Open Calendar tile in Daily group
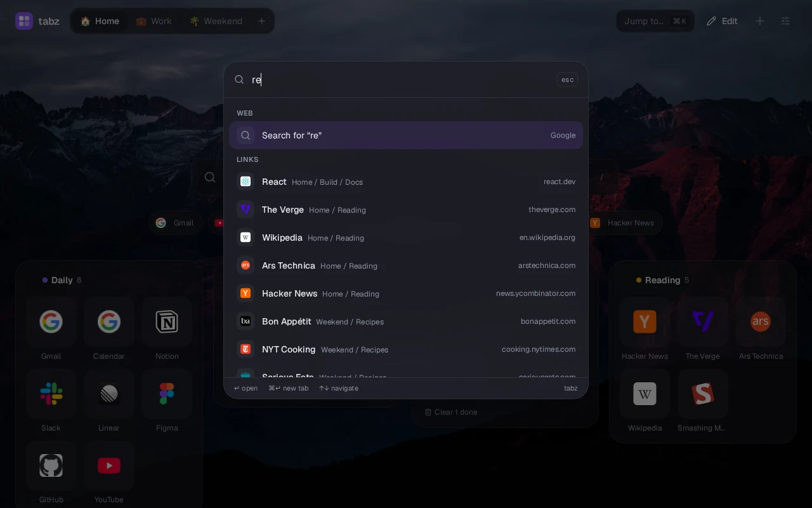Image resolution: width=812 pixels, height=508 pixels. pyautogui.click(x=109, y=330)
